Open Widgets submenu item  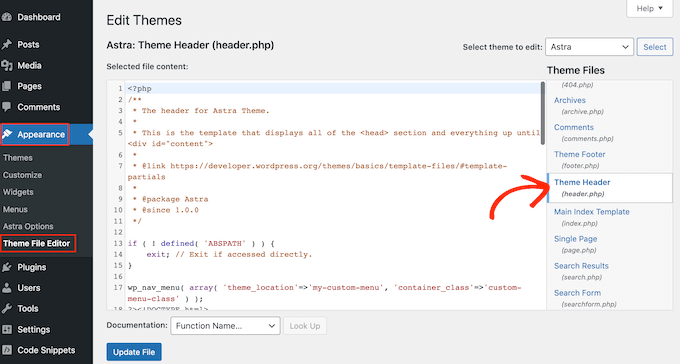[x=18, y=192]
